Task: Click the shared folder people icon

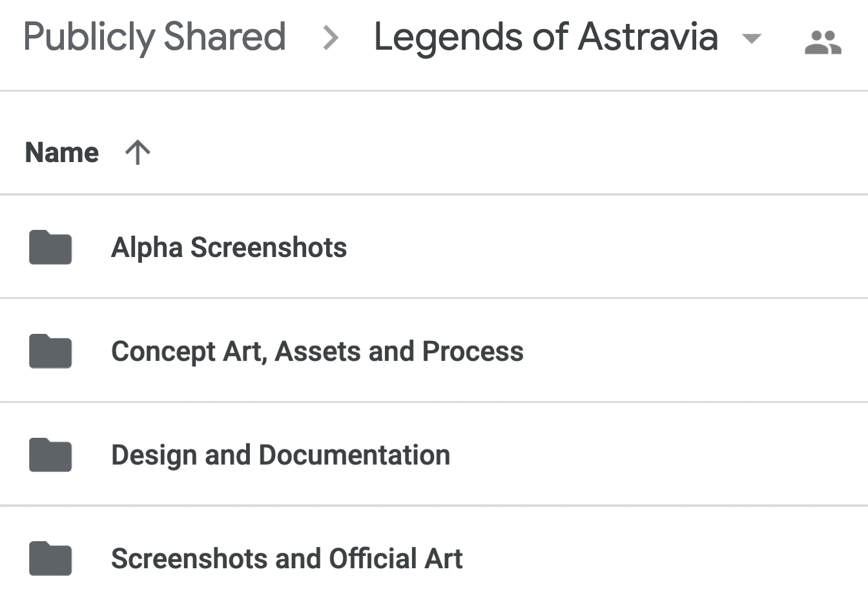Action: point(822,43)
